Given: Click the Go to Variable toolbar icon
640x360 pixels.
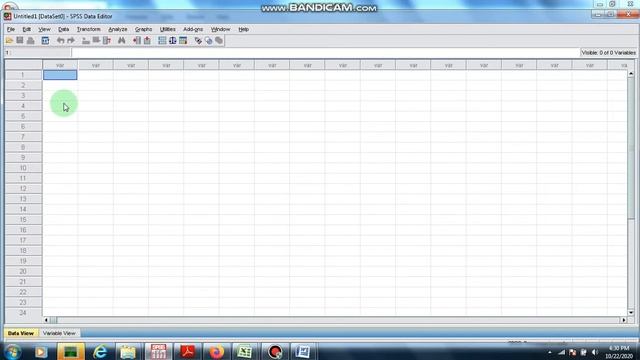Looking at the screenshot, I should [x=96, y=40].
